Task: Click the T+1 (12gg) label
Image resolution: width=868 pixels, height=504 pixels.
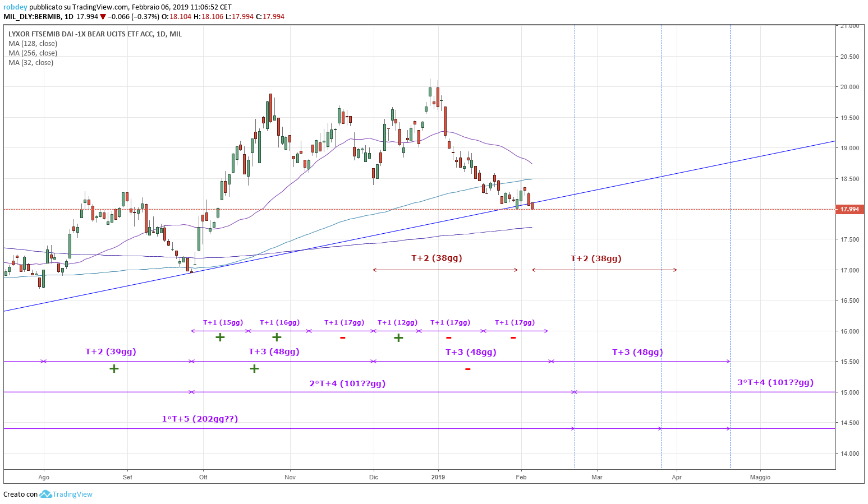Action: click(397, 322)
